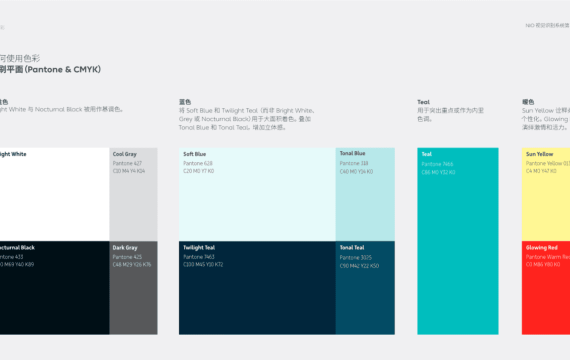Click the NIO header text at top right
Viewport: 570px width, 360px height.
[x=547, y=25]
